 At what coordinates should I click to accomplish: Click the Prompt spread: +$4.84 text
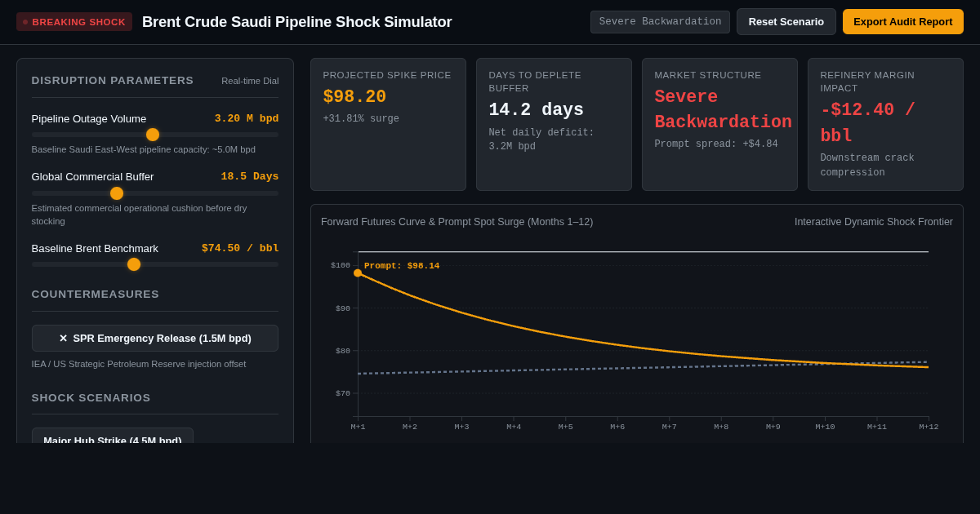point(716,144)
